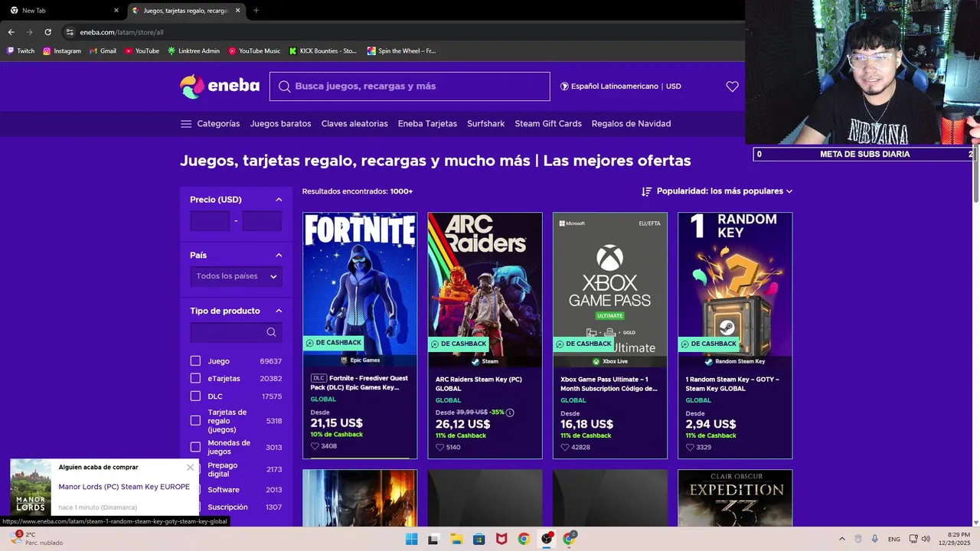Open the Instagram bookmark
The height and width of the screenshot is (551, 980).
click(x=62, y=51)
